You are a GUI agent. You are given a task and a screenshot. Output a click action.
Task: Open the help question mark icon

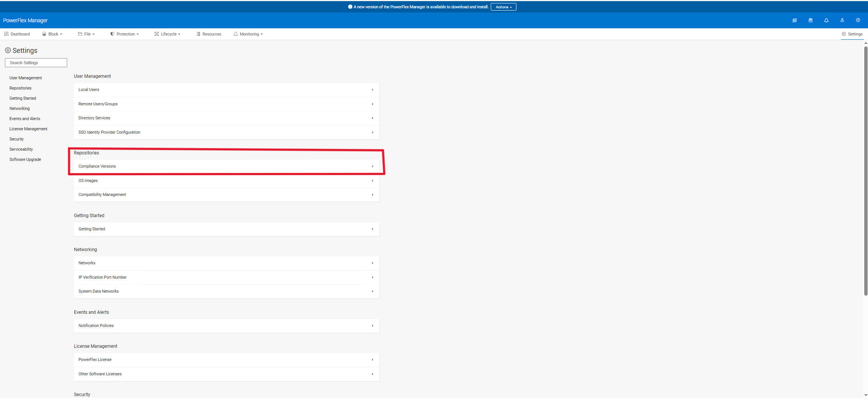point(858,20)
